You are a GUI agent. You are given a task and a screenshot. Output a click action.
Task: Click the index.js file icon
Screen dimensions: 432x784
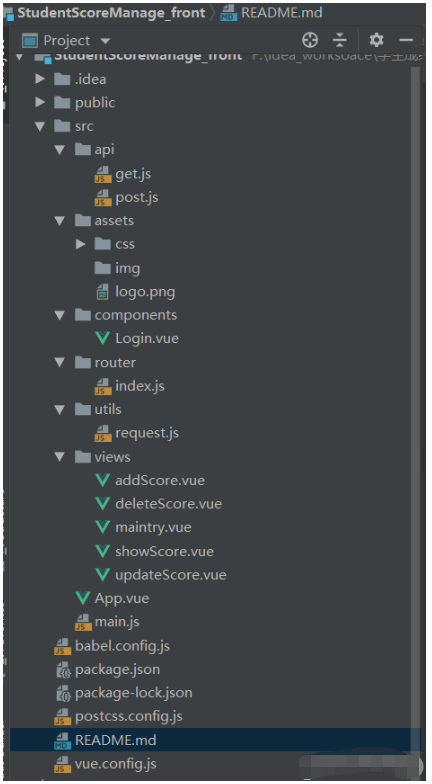tap(103, 386)
